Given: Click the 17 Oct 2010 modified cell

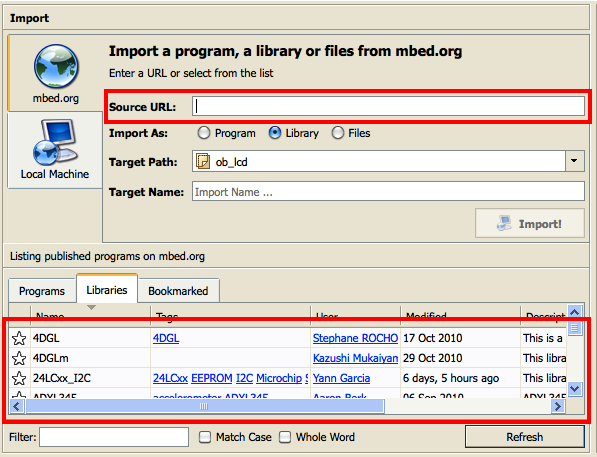Looking at the screenshot, I should [460, 338].
